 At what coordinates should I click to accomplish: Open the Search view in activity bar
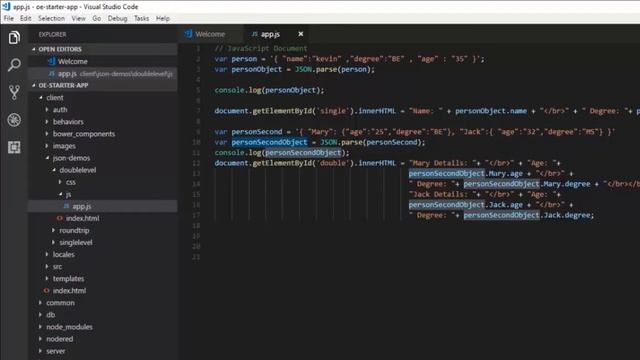14,64
